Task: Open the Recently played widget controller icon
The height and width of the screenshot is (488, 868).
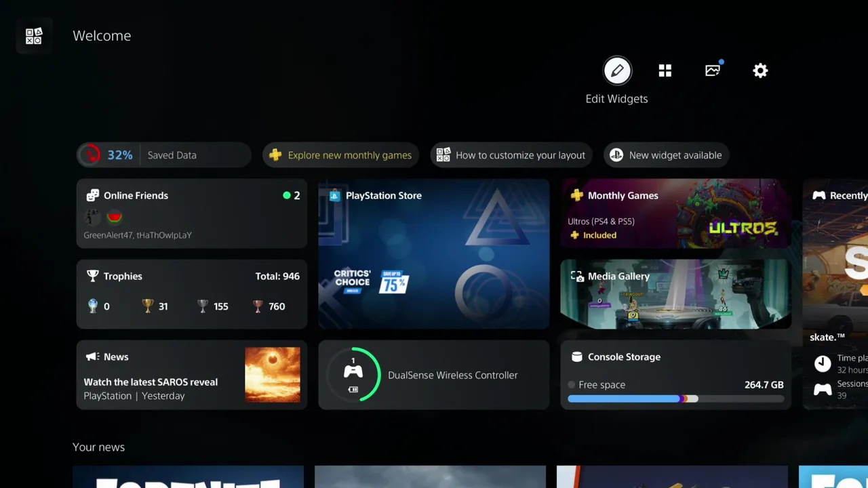Action: tap(819, 195)
